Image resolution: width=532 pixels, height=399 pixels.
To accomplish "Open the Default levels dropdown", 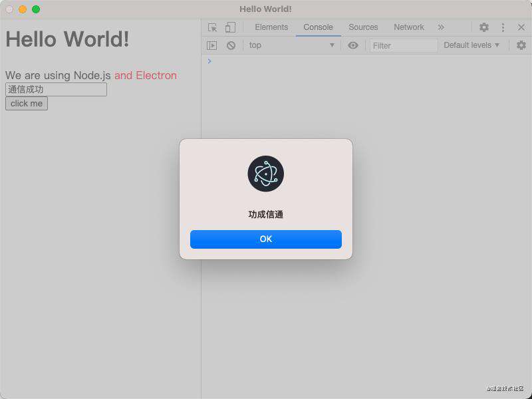I will pyautogui.click(x=471, y=45).
